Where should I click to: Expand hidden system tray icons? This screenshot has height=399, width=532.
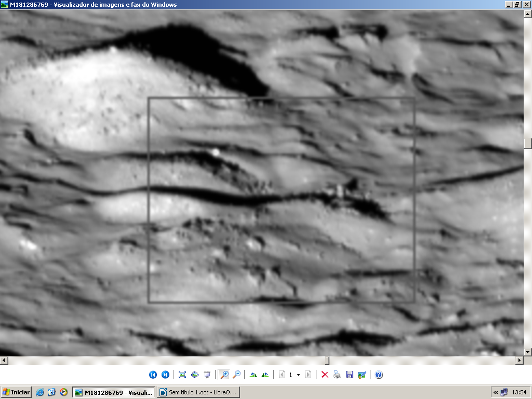pyautogui.click(x=496, y=392)
